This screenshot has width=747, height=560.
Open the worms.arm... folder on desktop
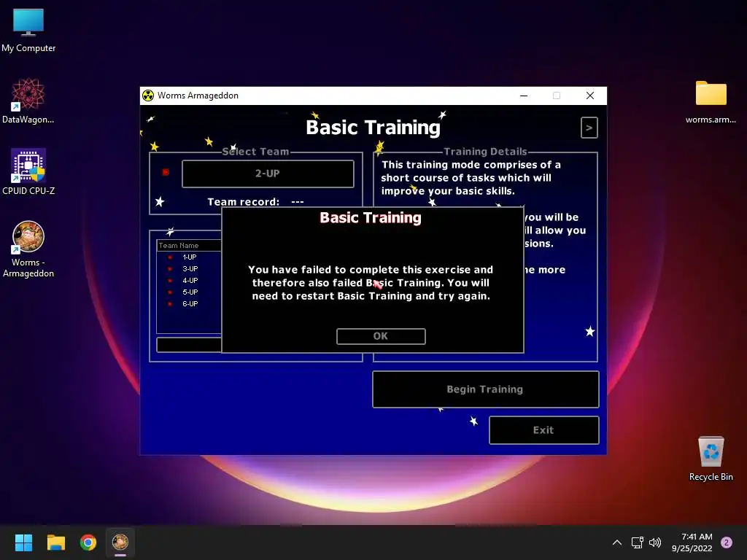pyautogui.click(x=711, y=101)
